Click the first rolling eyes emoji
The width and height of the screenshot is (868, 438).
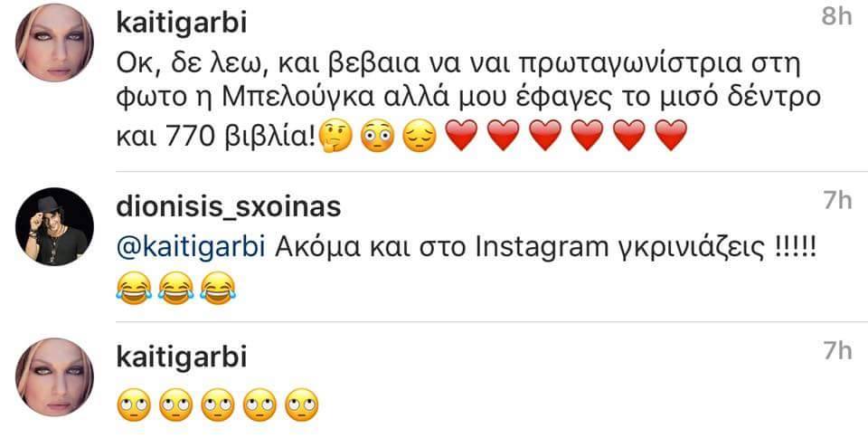[x=134, y=405]
